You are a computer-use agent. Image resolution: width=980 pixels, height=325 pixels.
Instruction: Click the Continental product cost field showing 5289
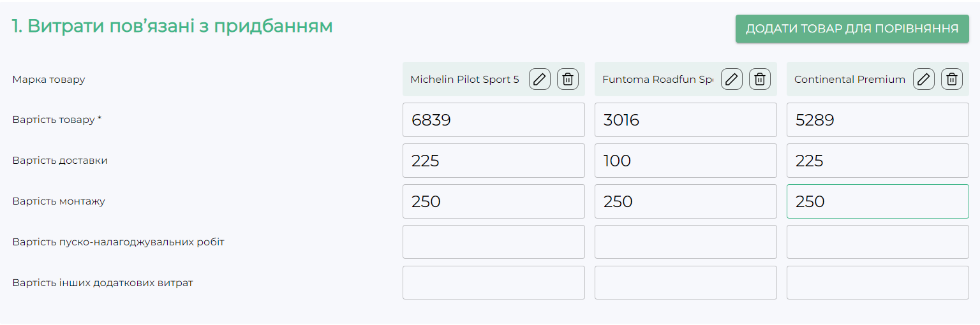point(877,120)
